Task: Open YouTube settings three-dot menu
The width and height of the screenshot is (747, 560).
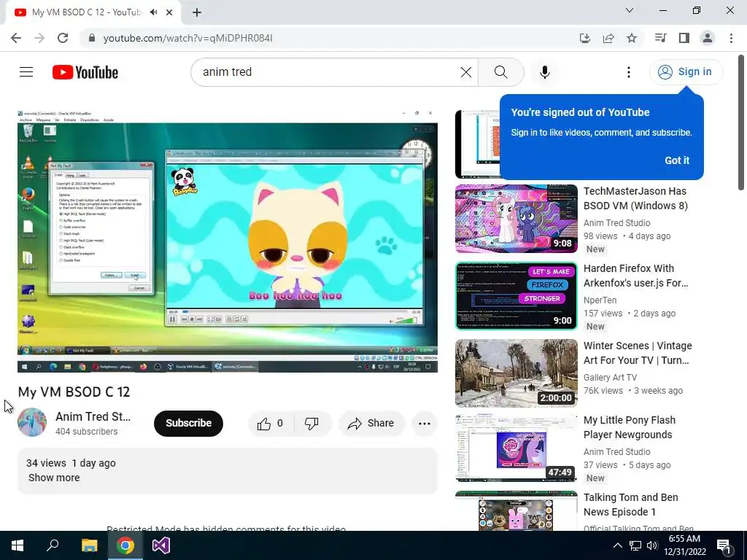Action: pyautogui.click(x=628, y=72)
